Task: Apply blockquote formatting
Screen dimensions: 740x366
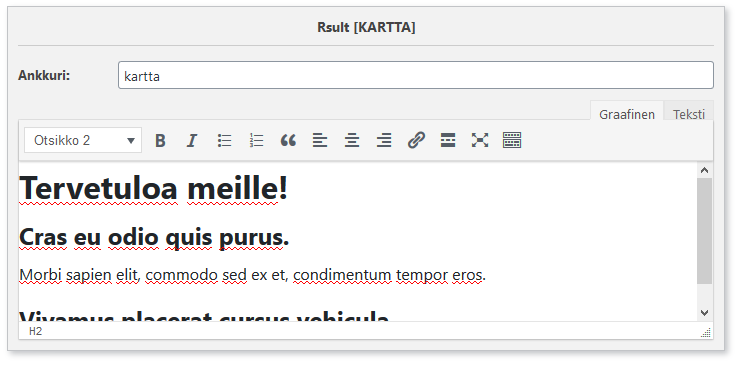Action: coord(288,141)
